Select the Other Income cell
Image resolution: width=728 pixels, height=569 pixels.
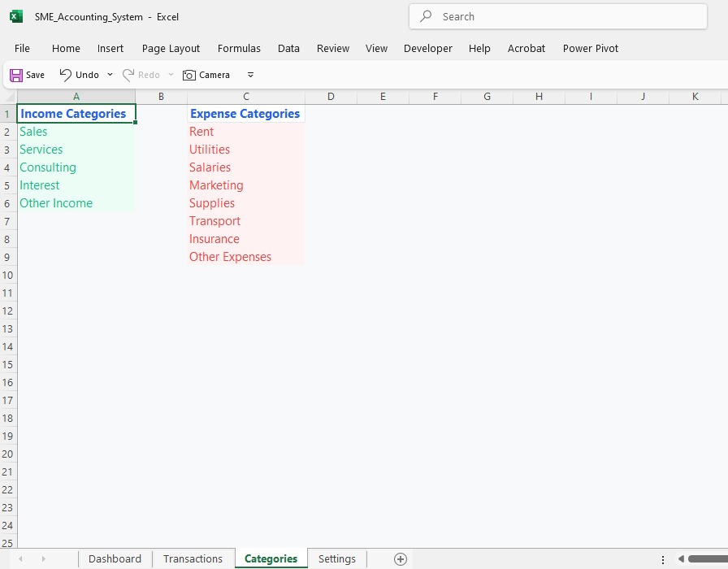pyautogui.click(x=76, y=203)
